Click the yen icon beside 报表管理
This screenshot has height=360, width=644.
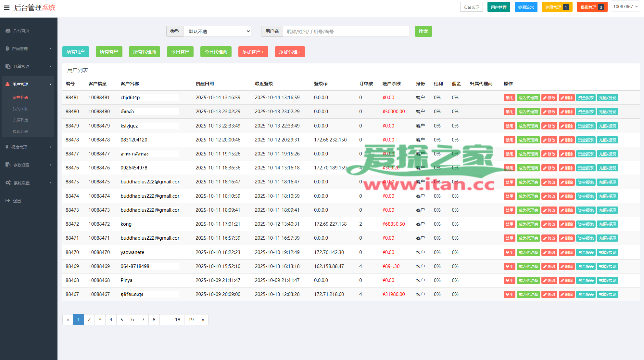7,147
